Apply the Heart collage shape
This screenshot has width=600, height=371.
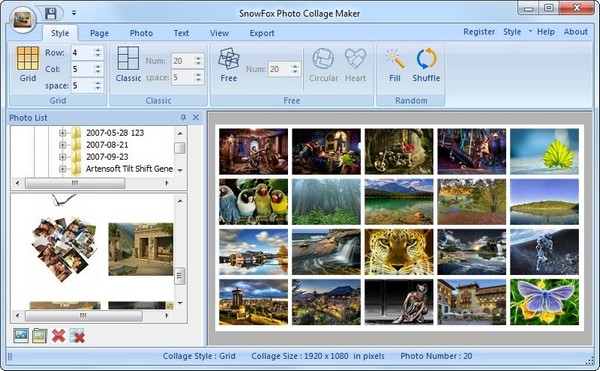(355, 59)
